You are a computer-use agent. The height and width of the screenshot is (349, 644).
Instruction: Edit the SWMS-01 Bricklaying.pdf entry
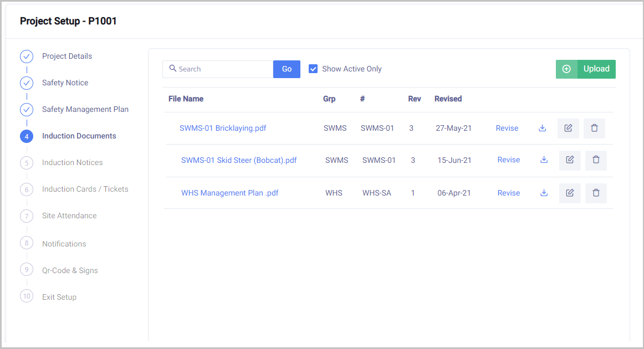pos(568,128)
